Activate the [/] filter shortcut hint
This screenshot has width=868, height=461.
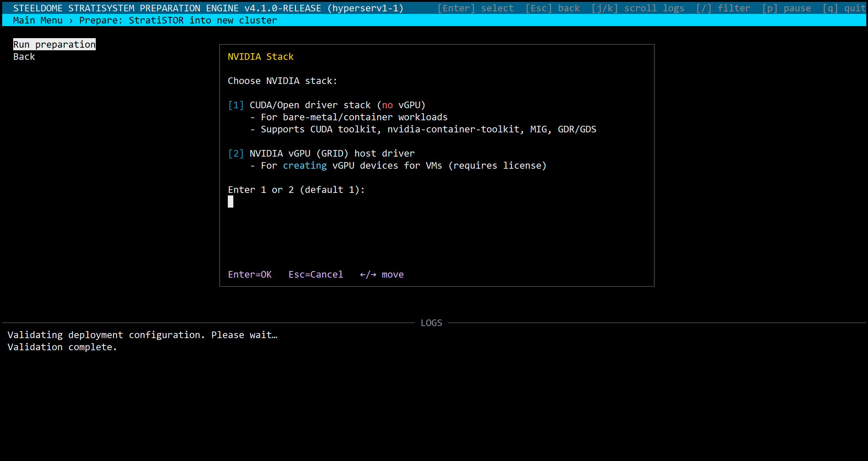point(723,8)
